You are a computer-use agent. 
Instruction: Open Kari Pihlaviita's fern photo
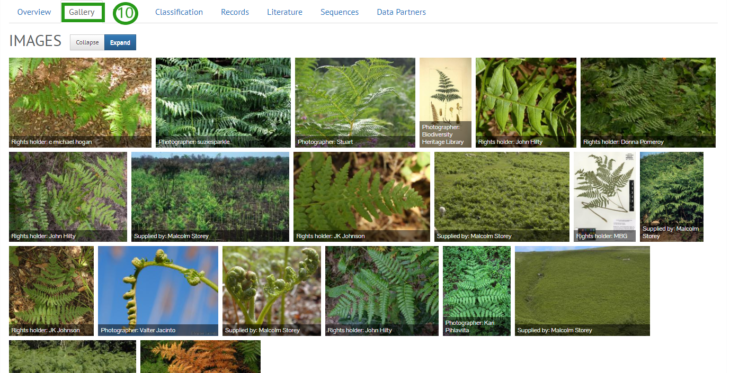pyautogui.click(x=477, y=291)
